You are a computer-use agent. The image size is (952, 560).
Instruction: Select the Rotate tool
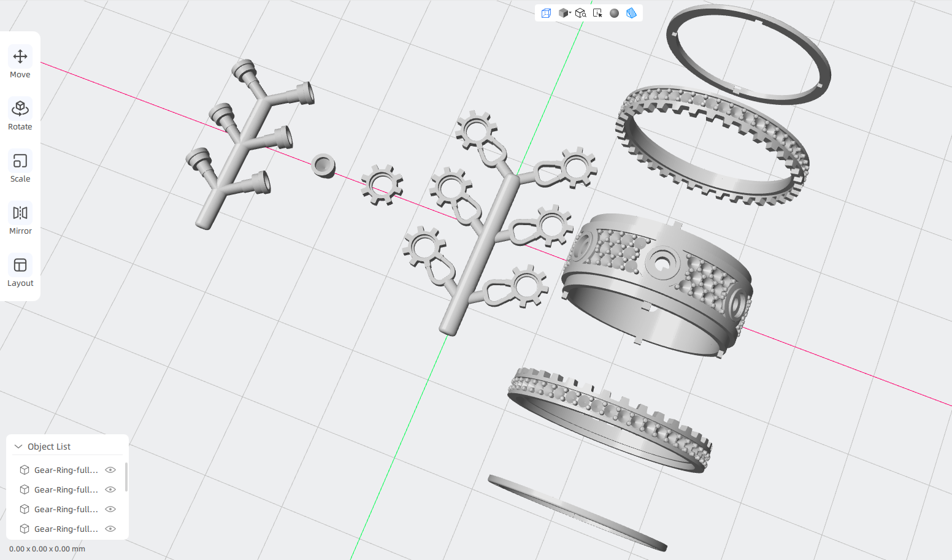coord(20,115)
